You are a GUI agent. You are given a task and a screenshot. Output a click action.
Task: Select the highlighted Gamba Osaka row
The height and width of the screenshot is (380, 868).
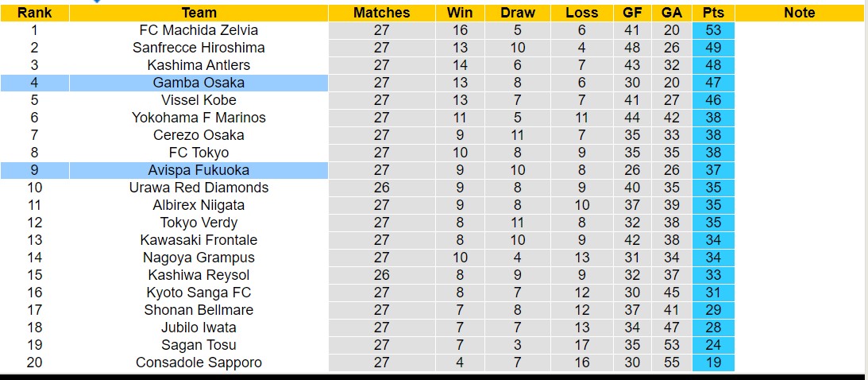click(x=199, y=83)
